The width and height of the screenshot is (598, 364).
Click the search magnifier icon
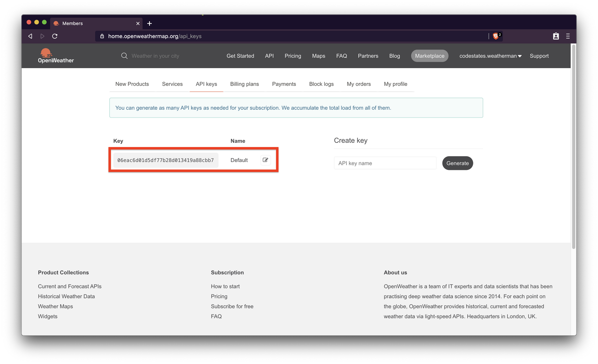124,56
